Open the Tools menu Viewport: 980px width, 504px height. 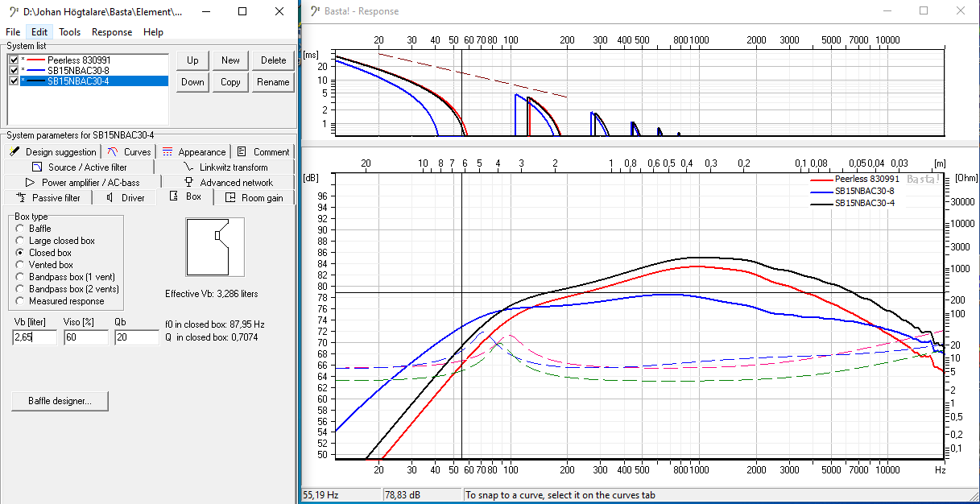[70, 32]
